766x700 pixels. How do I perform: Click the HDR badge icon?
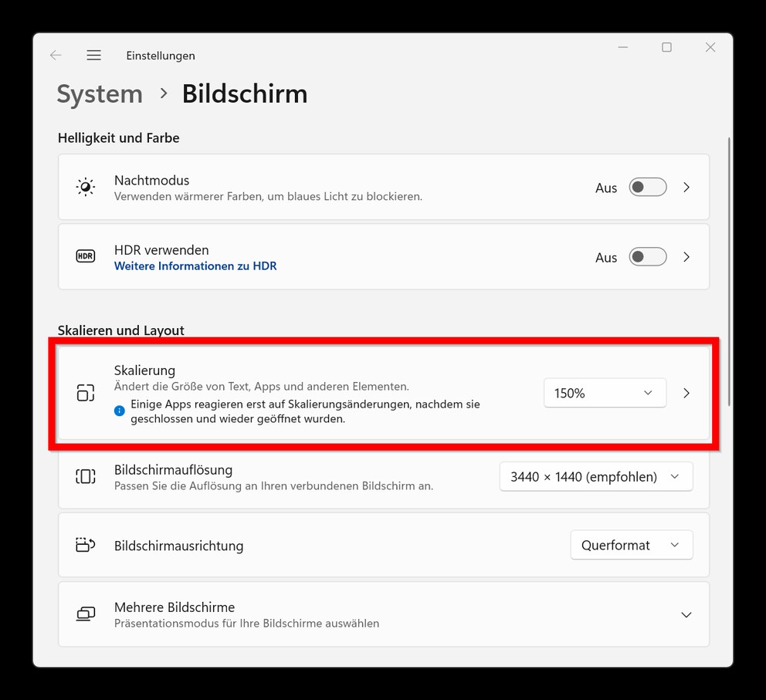tap(85, 256)
